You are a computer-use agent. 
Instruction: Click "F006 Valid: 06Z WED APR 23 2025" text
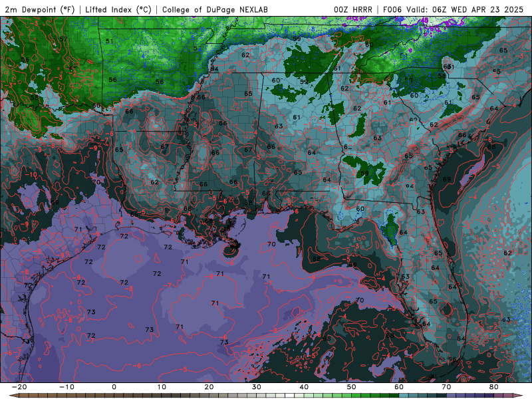[454, 9]
